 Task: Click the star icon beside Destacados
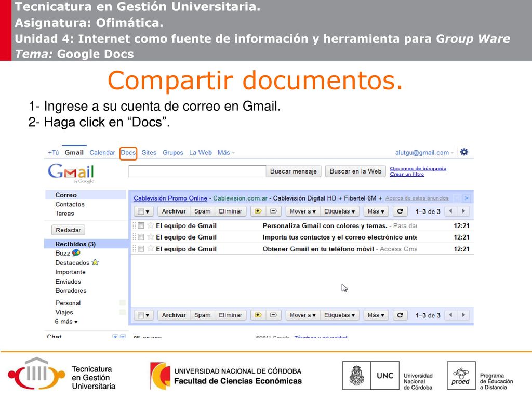click(95, 262)
